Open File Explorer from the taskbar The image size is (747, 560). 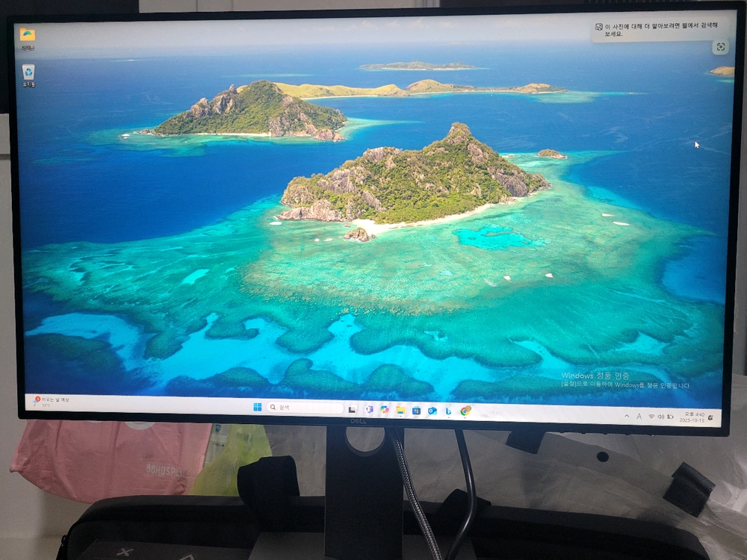coord(400,410)
